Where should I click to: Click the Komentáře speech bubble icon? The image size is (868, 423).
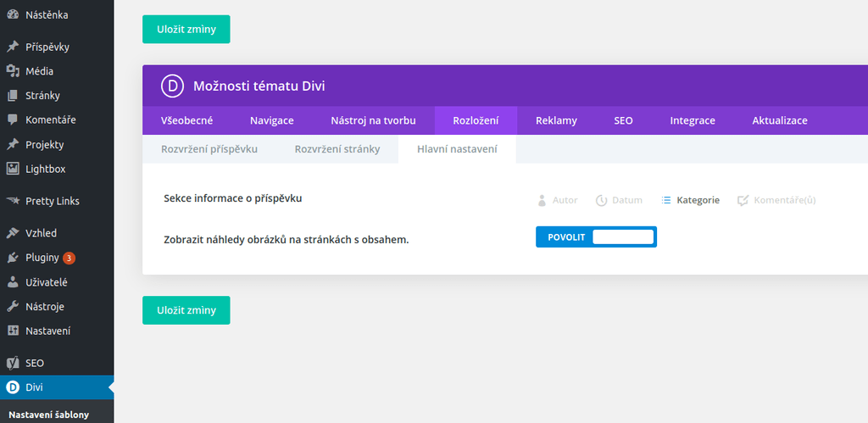point(12,120)
